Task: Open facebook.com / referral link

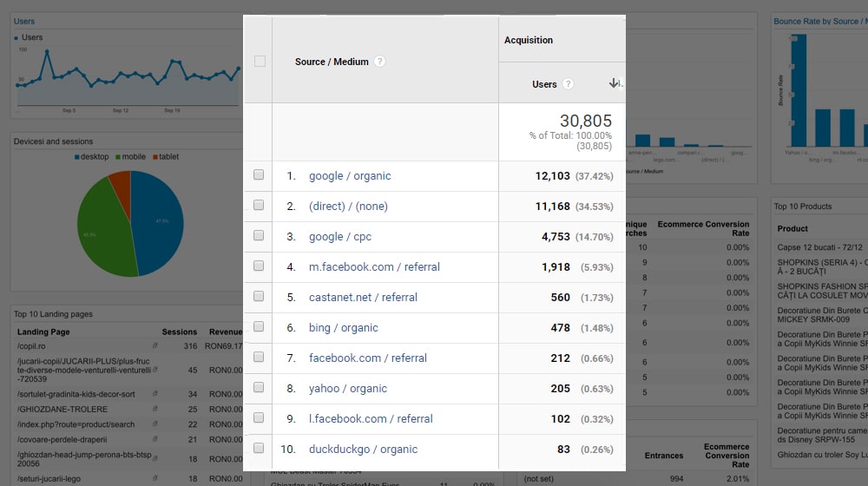Action: (x=367, y=358)
